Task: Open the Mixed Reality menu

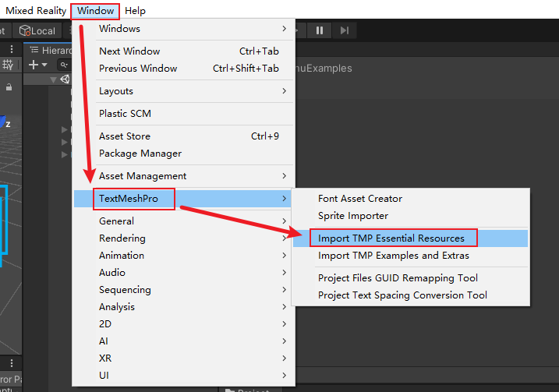Action: click(x=36, y=11)
